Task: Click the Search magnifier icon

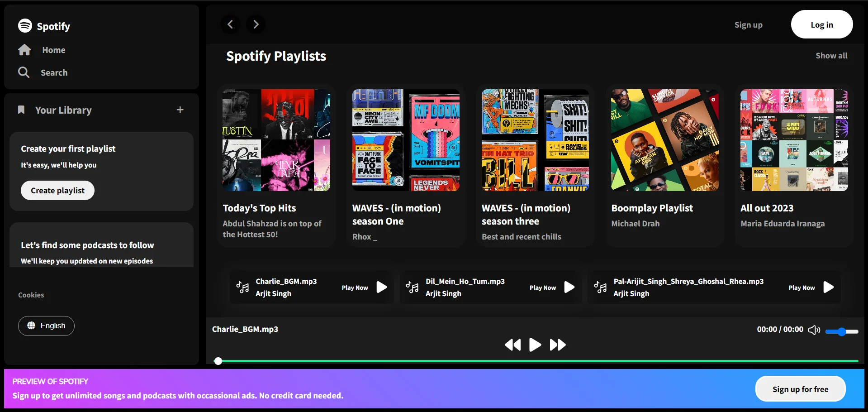Action: pos(24,72)
